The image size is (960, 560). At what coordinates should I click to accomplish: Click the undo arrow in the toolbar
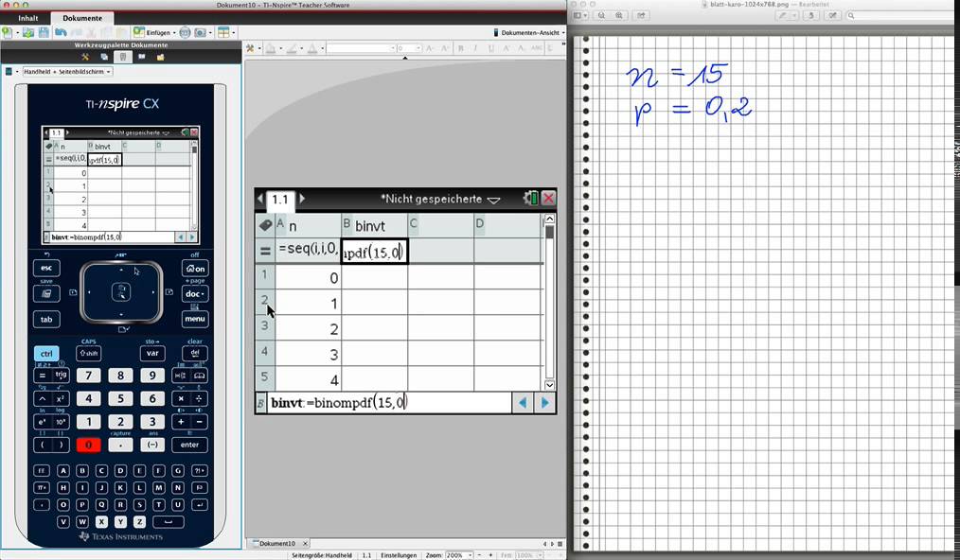tap(60, 32)
